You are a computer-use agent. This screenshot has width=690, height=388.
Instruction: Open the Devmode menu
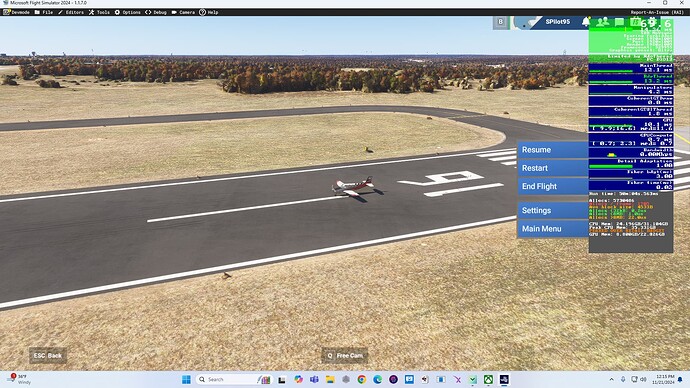click(x=16, y=12)
